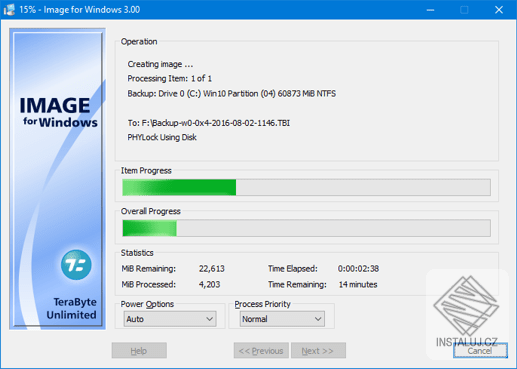Click the Next >> button
This screenshot has height=369, width=517.
coord(318,351)
